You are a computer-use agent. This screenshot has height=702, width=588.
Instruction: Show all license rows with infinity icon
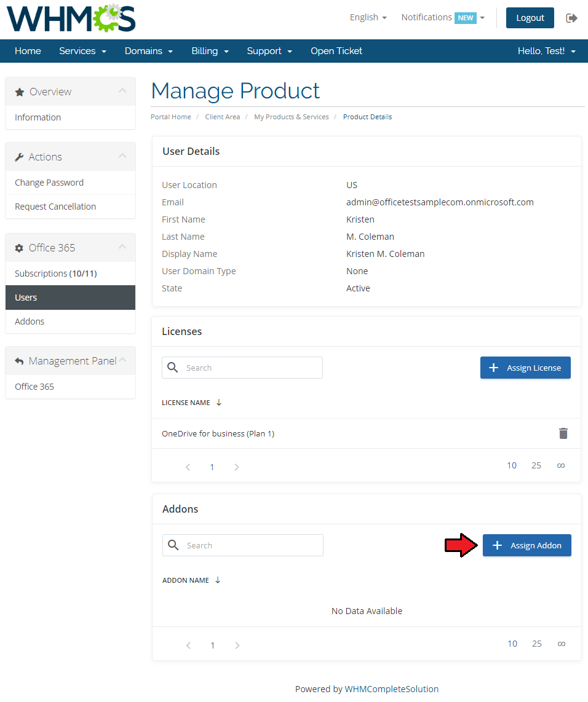click(x=561, y=465)
